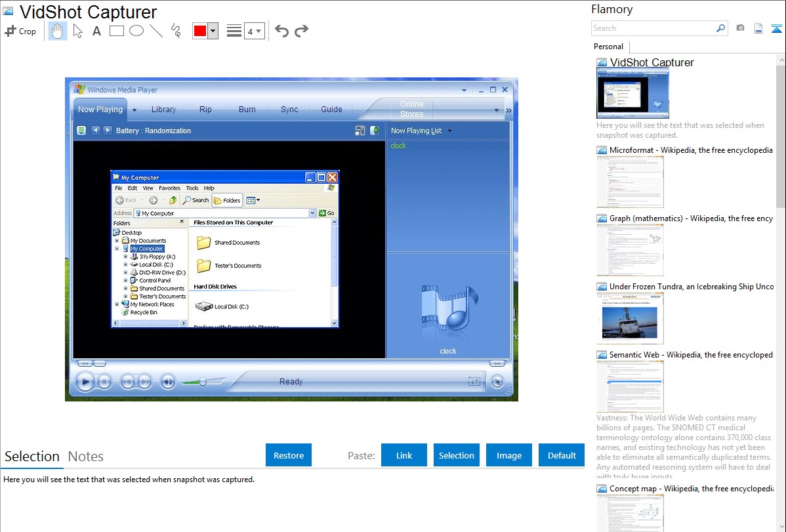The width and height of the screenshot is (786, 532).
Task: Click the document icon beside the camera
Action: click(x=758, y=28)
